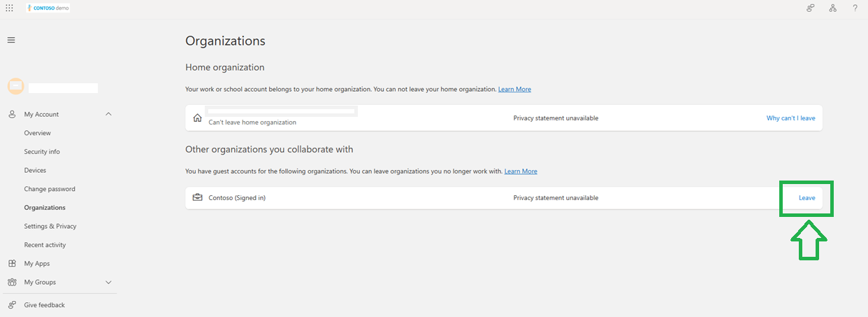This screenshot has height=317, width=868.
Task: Open Change password page
Action: (50, 189)
